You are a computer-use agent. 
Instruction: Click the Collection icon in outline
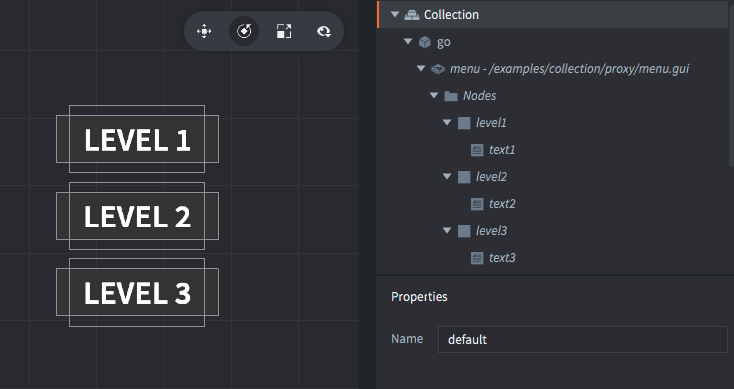tap(411, 15)
